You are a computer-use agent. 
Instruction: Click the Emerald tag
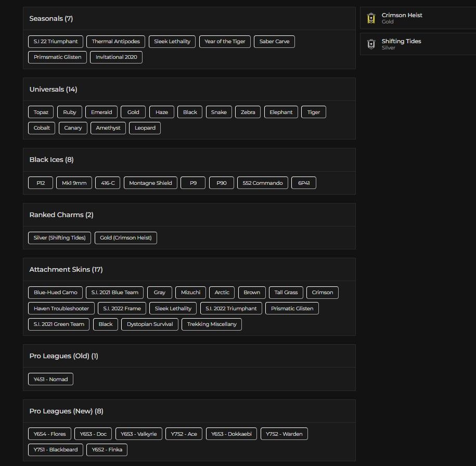(x=101, y=112)
